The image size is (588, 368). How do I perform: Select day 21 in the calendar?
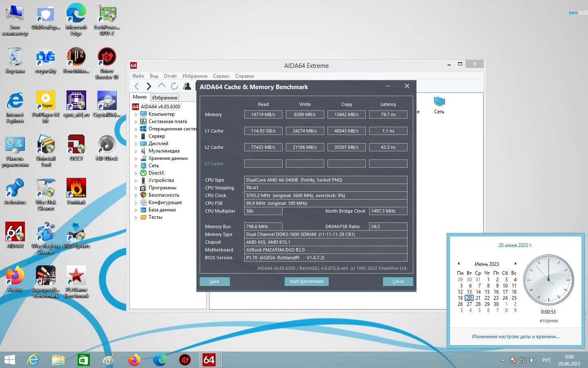pos(478,298)
